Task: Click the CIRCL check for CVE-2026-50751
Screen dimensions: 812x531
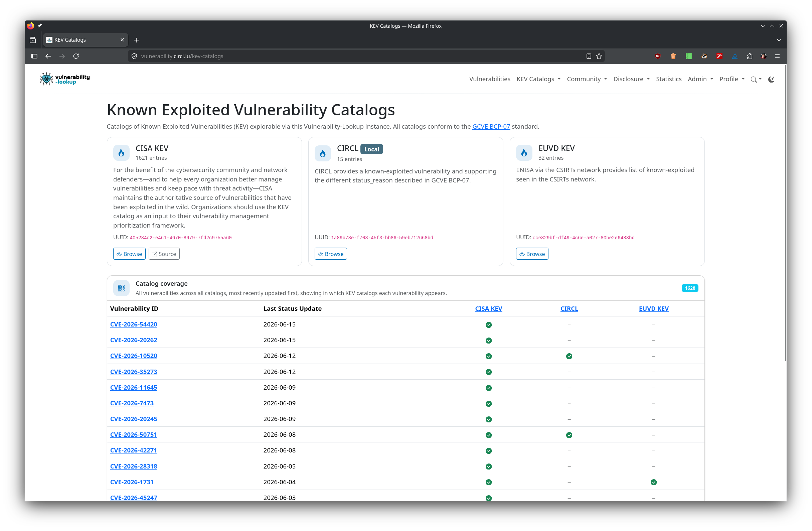Action: pyautogui.click(x=569, y=435)
